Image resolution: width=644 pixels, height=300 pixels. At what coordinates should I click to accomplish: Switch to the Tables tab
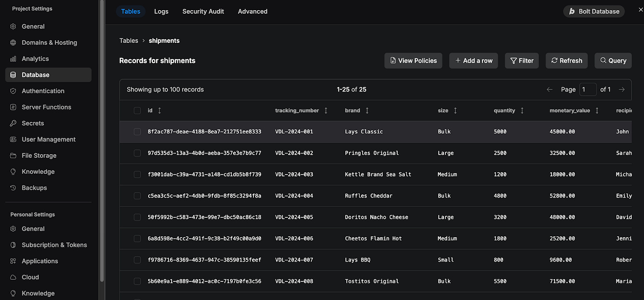pyautogui.click(x=130, y=11)
